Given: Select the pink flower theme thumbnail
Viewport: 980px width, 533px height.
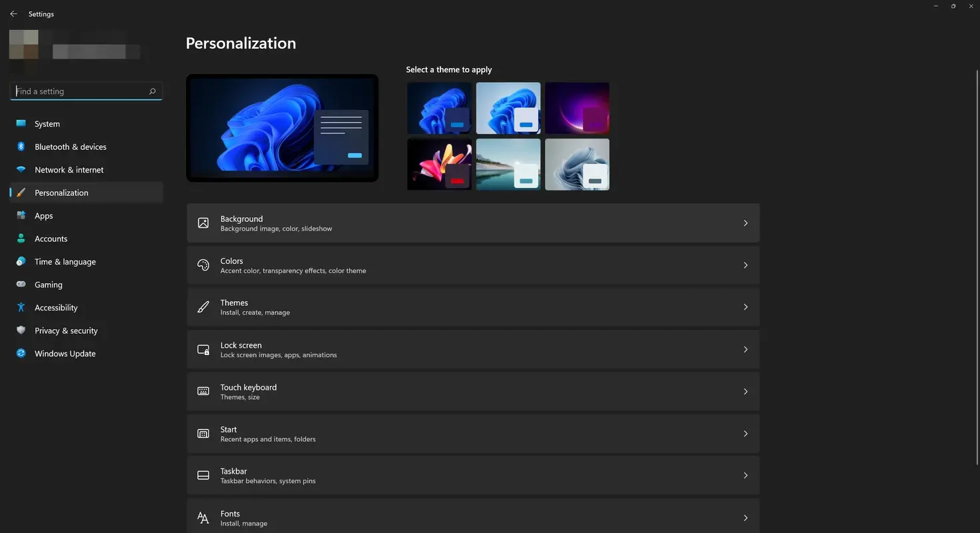Looking at the screenshot, I should coord(439,164).
